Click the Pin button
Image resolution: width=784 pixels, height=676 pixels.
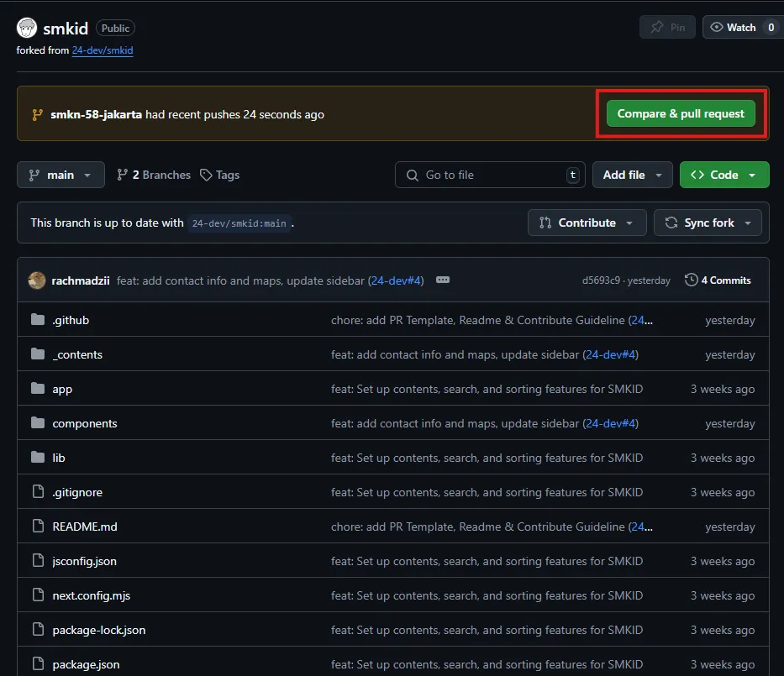click(x=667, y=27)
